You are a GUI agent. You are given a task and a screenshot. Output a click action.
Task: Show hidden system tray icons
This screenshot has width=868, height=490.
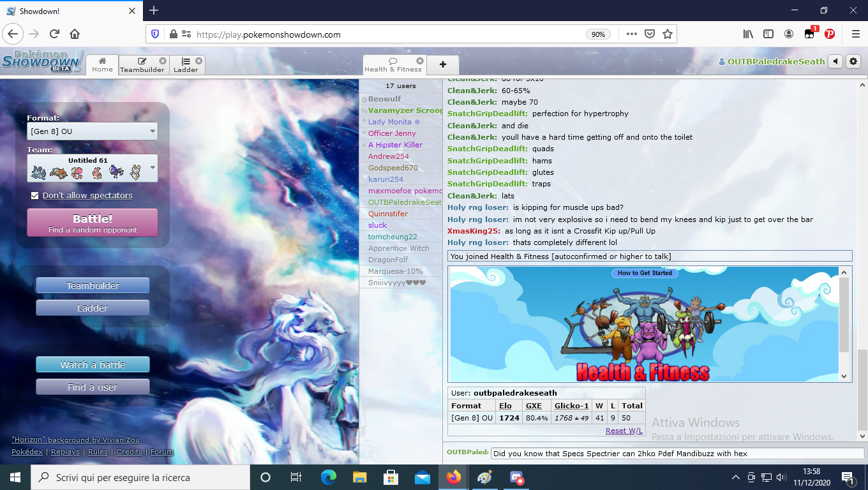point(735,477)
